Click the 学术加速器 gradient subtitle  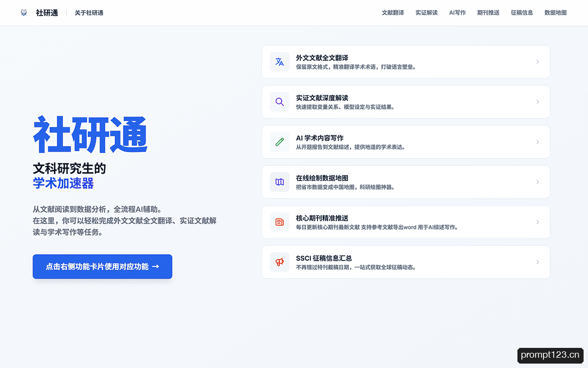coord(63,184)
